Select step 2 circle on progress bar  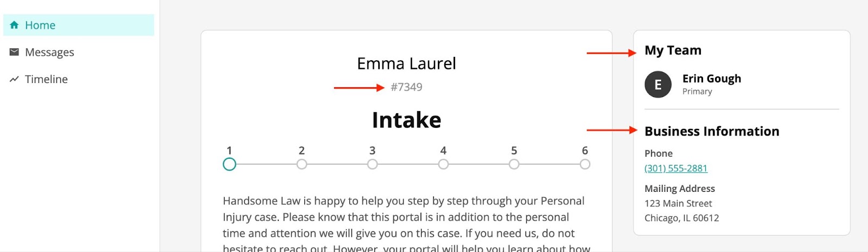pos(302,164)
